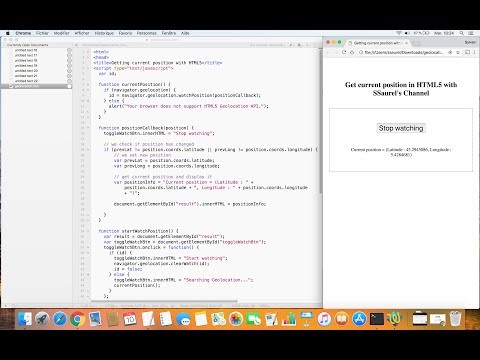Click the Stop watching button
480x360 pixels.
pos(401,128)
